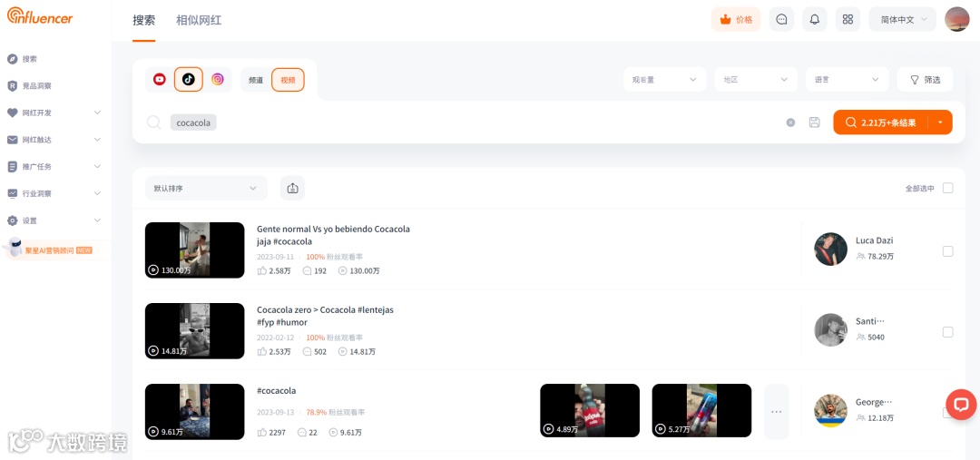Open video titled Gente normal Vs yo bebiendo
The height and width of the screenshot is (460, 980).
(333, 235)
